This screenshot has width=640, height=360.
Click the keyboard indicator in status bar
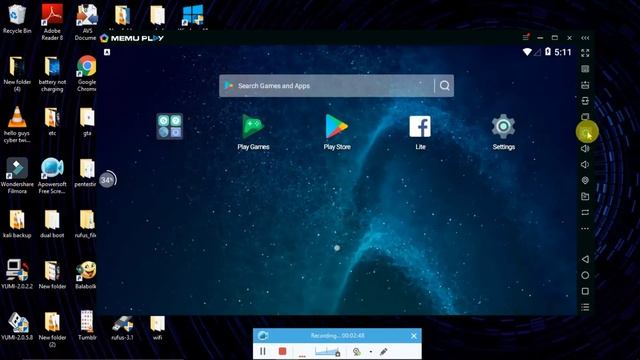pyautogui.click(x=107, y=52)
